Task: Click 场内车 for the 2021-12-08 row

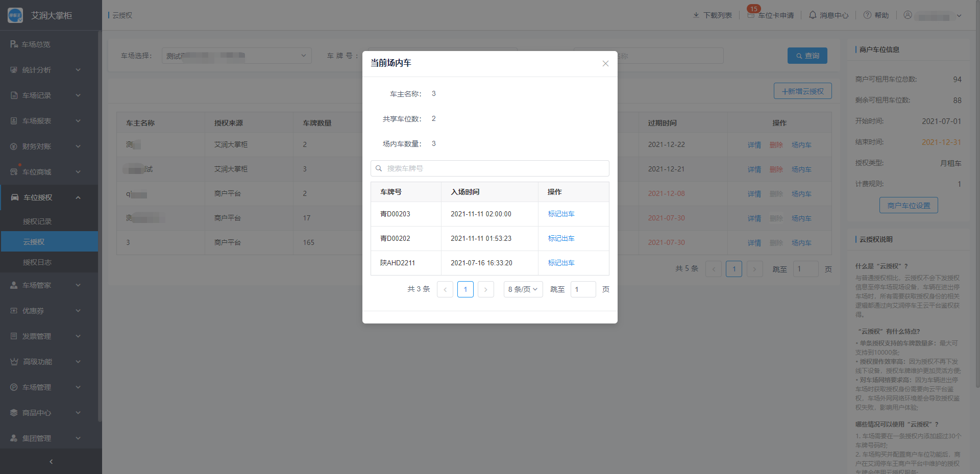Action: click(x=801, y=194)
